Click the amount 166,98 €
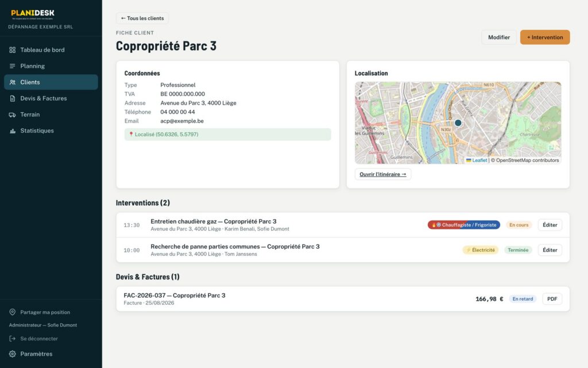Viewport: 588px width, 368px height. coord(489,299)
